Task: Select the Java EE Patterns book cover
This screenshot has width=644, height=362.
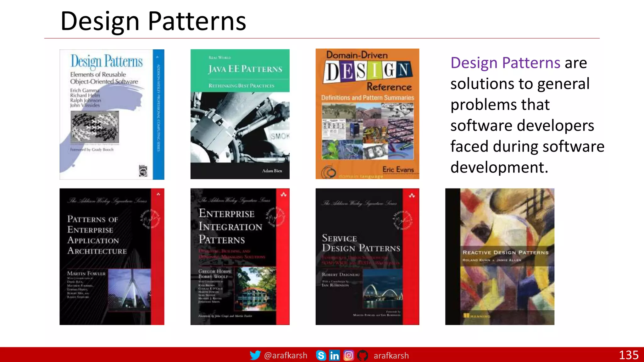Action: point(240,114)
